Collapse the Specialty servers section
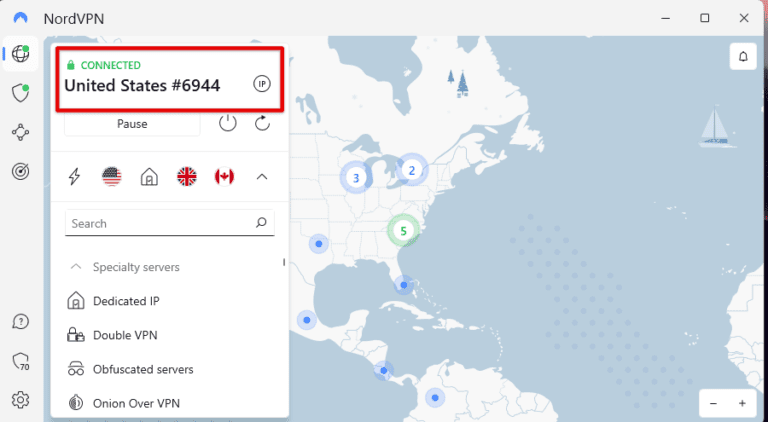This screenshot has height=422, width=768. pos(75,267)
